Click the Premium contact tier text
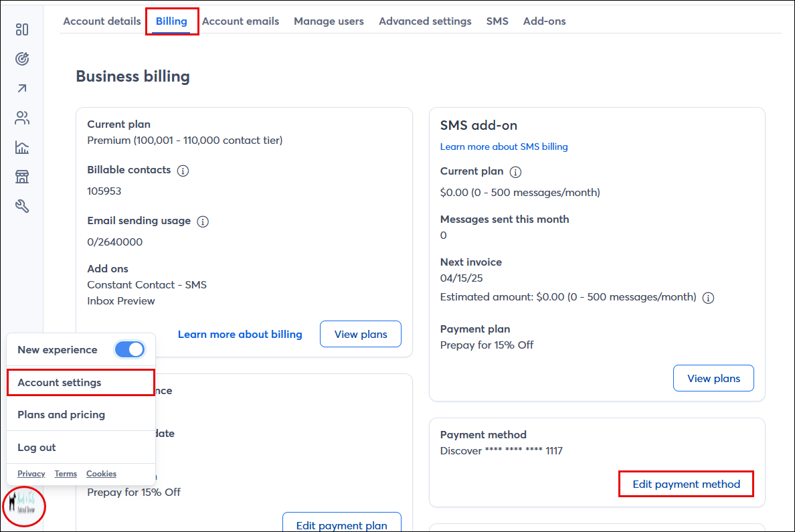Viewport: 795px width, 532px height. [185, 141]
